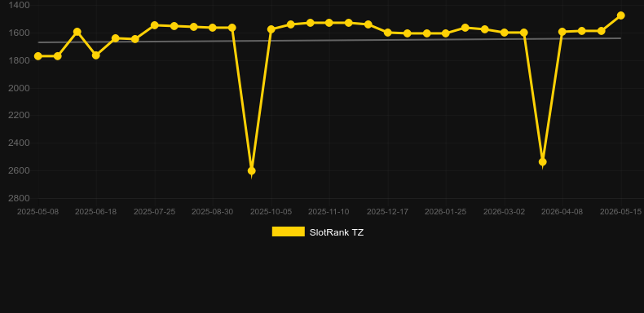Click the yellow SlotRank TZ legend swatch
Screen dimensions: 644x313
click(289, 231)
